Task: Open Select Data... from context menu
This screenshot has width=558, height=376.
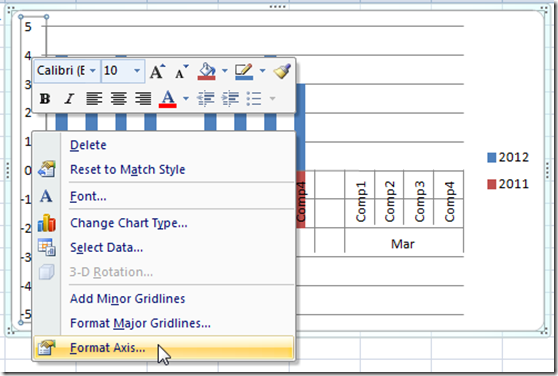Action: pos(164,247)
